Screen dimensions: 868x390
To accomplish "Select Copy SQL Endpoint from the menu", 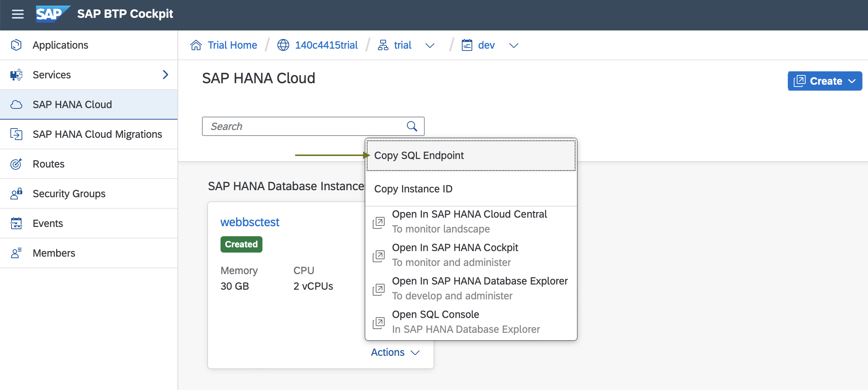I will click(419, 155).
